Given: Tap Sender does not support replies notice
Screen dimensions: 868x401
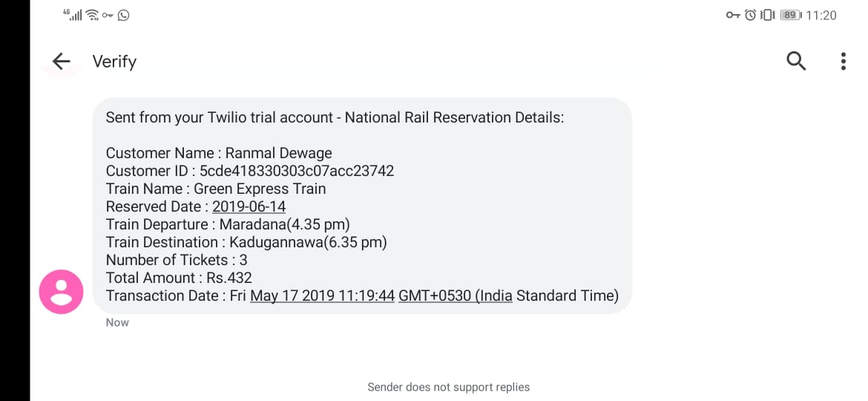Looking at the screenshot, I should (448, 387).
